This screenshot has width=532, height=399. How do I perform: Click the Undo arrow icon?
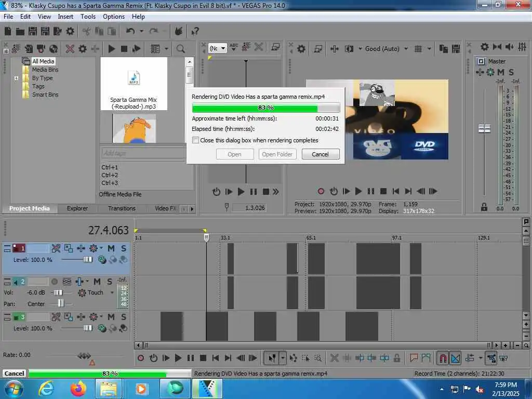tap(130, 31)
